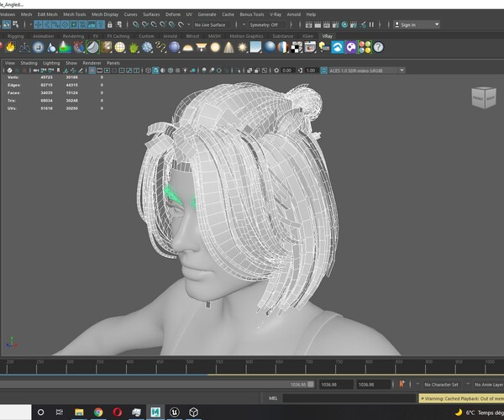Viewport: 504px width, 420px height.
Task: Click the padlock lock selection icon
Action: click(x=109, y=24)
